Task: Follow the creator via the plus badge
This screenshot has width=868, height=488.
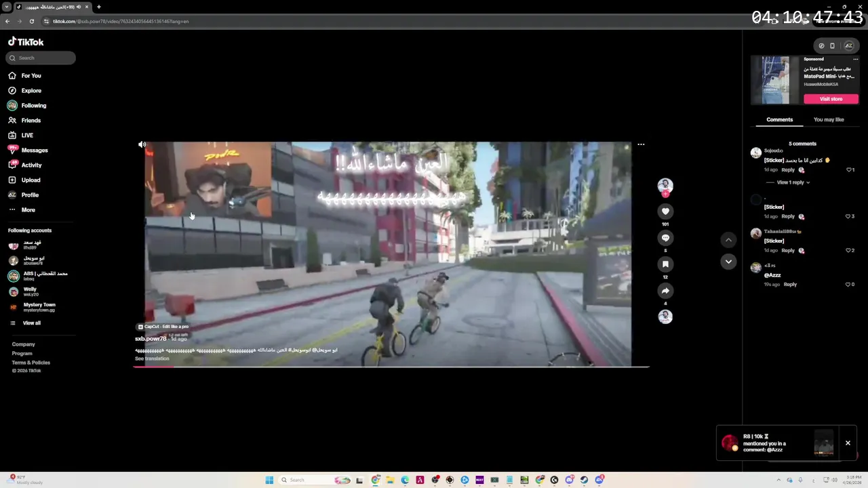Action: click(665, 194)
